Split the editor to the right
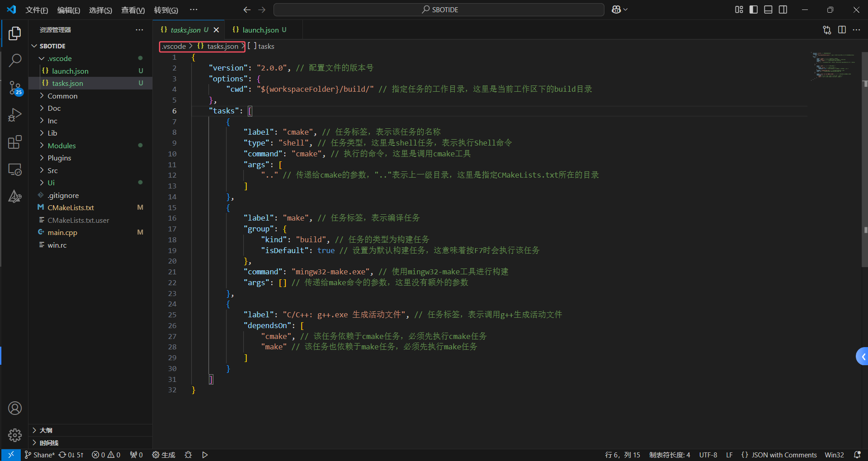 (x=842, y=30)
